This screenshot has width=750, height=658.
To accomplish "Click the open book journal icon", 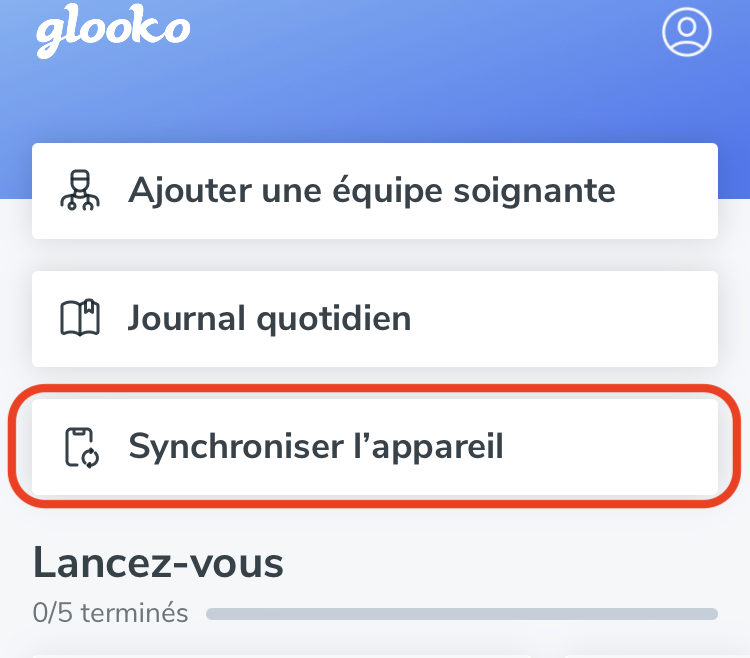I will 82,319.
